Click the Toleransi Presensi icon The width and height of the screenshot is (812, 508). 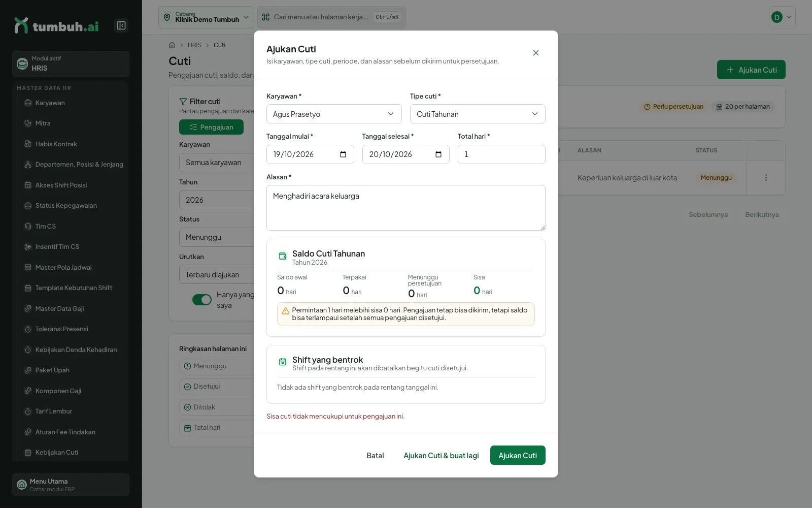click(x=28, y=329)
